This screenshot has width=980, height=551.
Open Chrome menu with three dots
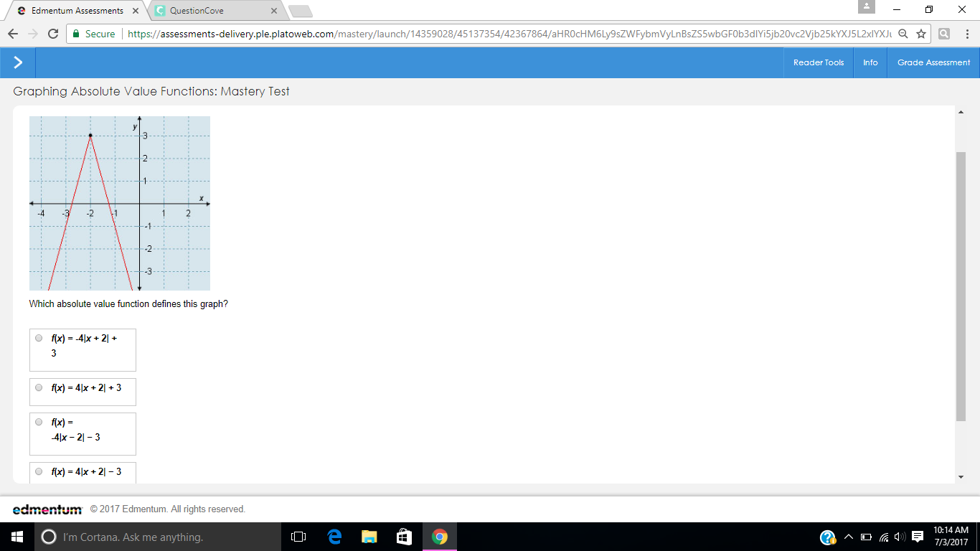(966, 34)
